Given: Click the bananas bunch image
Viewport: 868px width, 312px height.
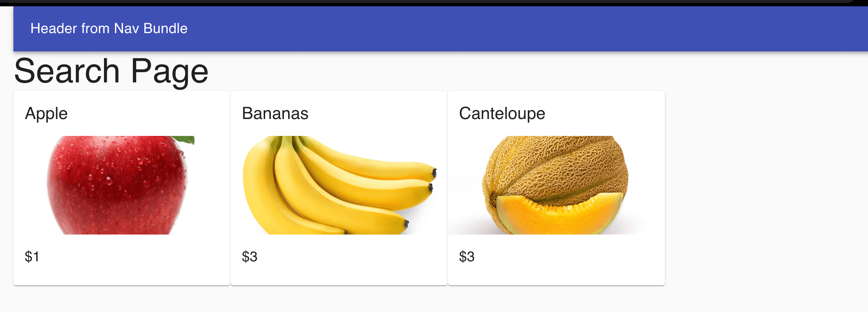Looking at the screenshot, I should click(339, 185).
